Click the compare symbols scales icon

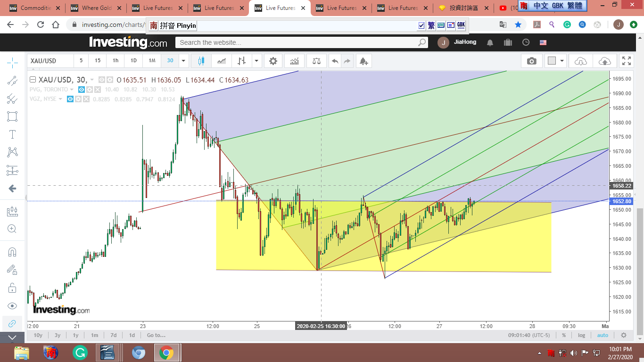coord(316,61)
